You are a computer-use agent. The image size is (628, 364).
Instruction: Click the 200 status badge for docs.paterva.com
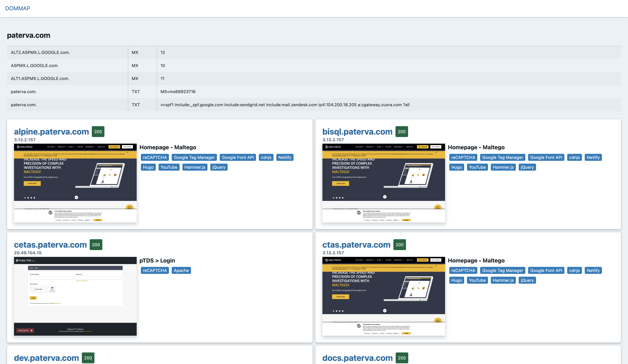(402, 358)
